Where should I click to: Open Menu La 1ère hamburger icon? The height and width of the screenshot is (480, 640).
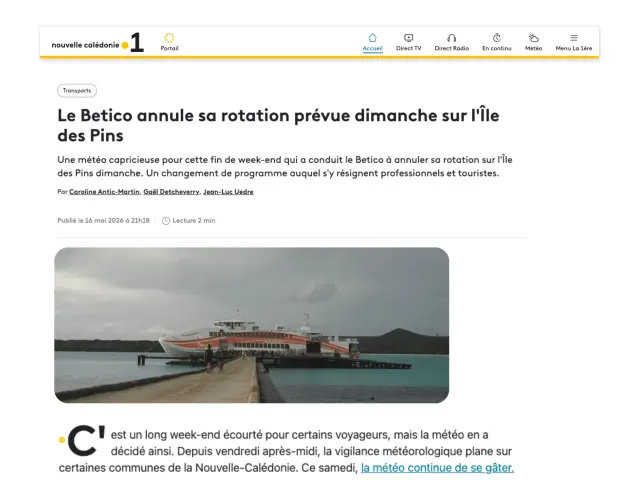click(573, 38)
